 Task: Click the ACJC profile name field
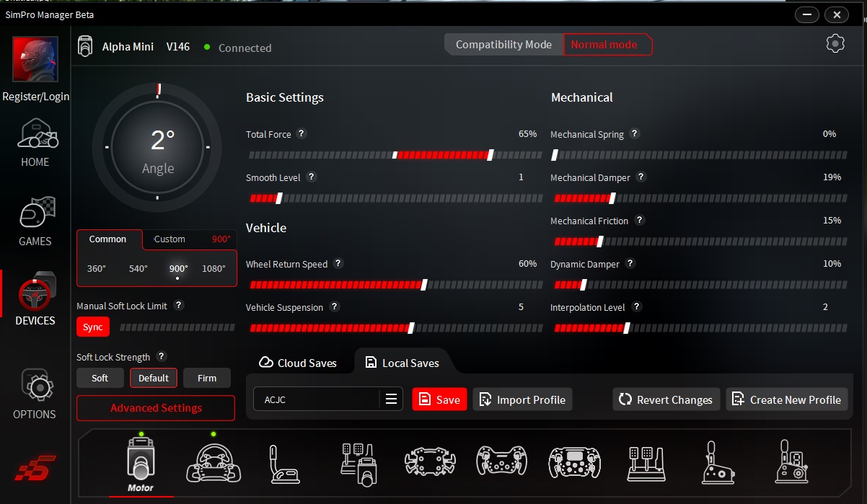tap(317, 399)
